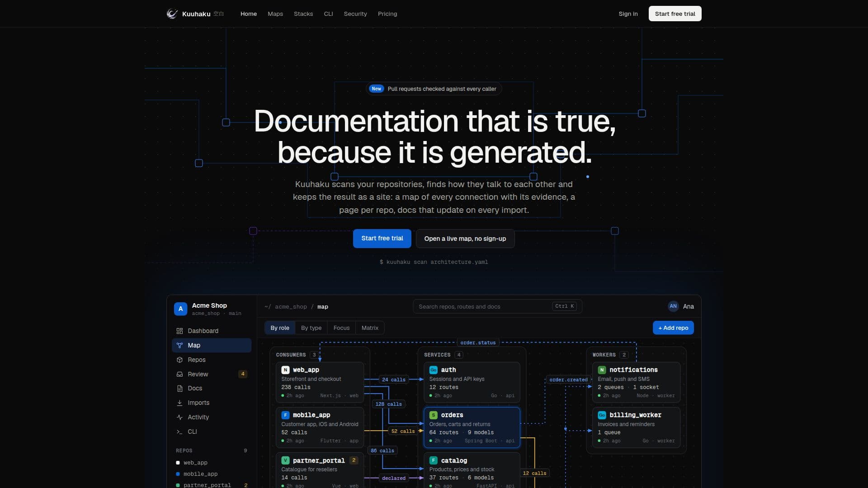This screenshot has width=868, height=488.
Task: Click the New pull requests announcement pill
Action: point(434,89)
